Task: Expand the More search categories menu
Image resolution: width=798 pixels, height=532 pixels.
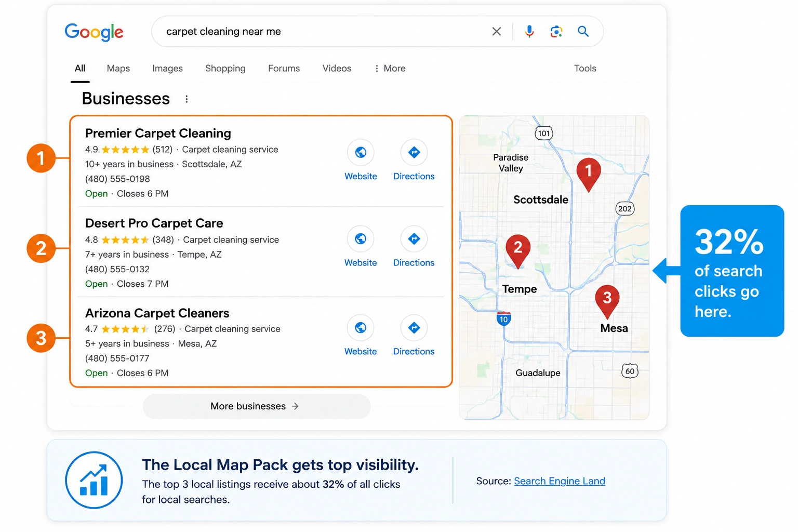Action: click(390, 69)
